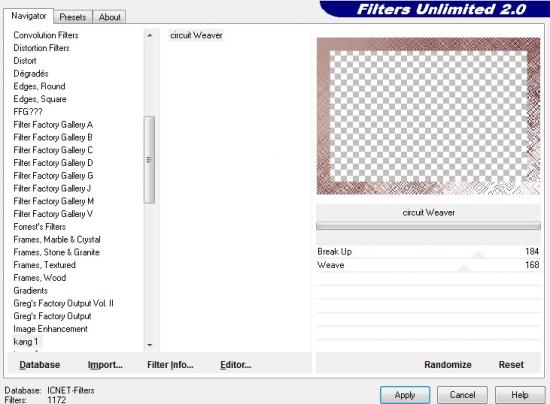550x404 pixels.
Task: Switch to the Presets tab
Action: [x=73, y=17]
